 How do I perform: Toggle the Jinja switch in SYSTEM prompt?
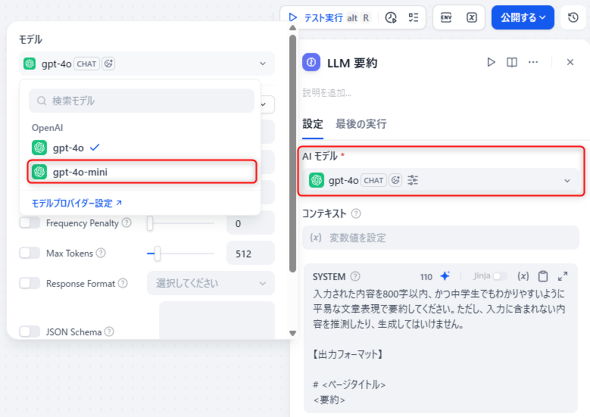(x=500, y=276)
